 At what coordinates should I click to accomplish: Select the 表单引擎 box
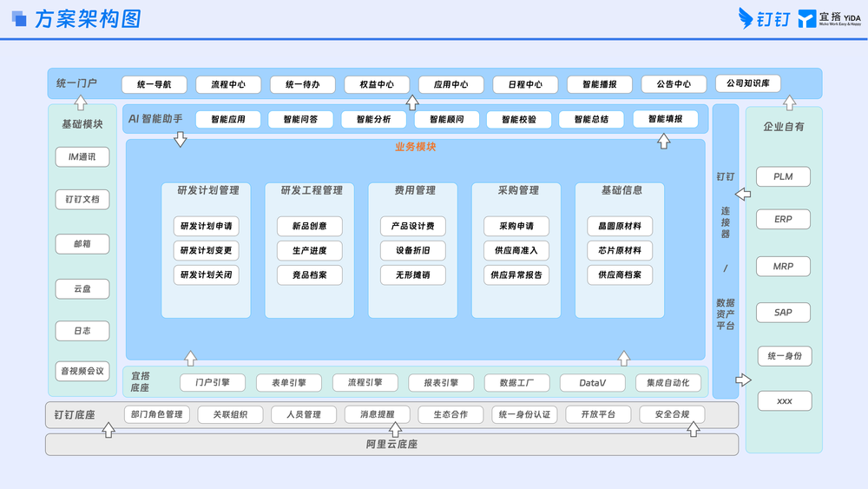[x=289, y=383]
